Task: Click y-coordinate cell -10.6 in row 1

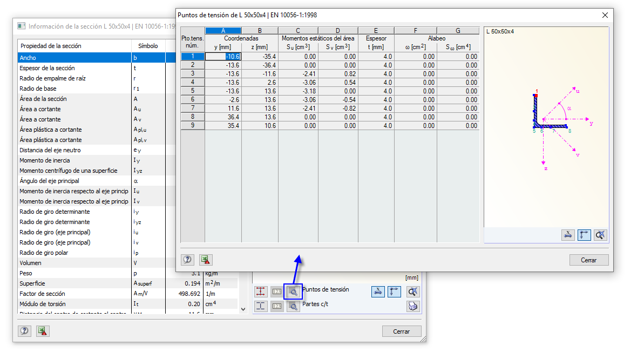Action: (x=223, y=57)
